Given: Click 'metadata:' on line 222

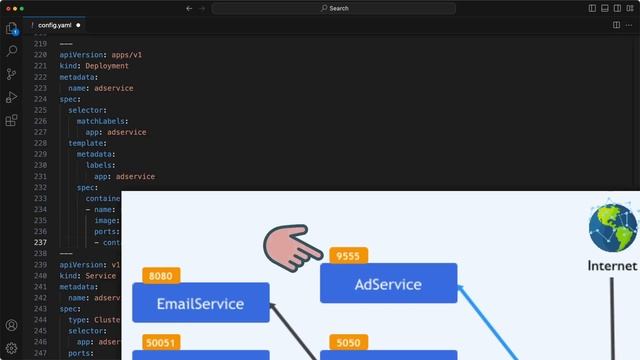Looking at the screenshot, I should coord(79,77).
